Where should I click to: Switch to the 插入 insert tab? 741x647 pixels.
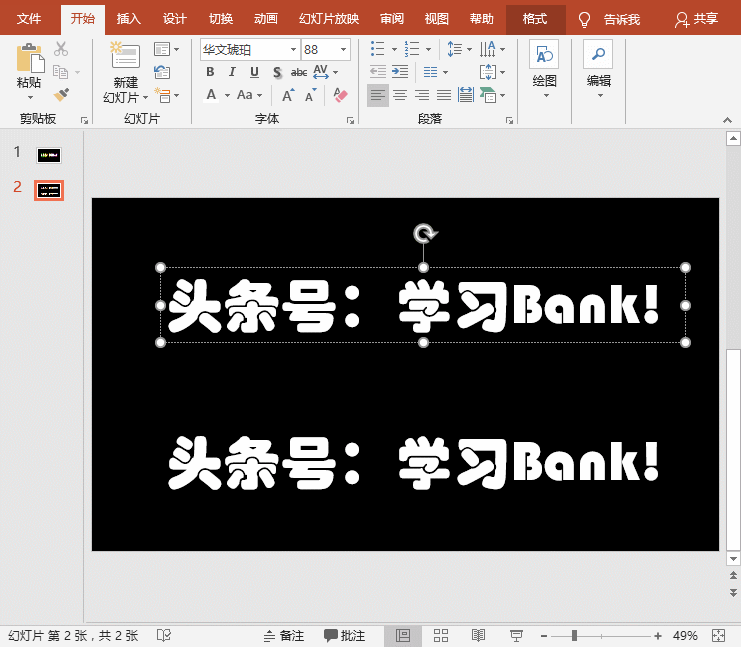(129, 19)
